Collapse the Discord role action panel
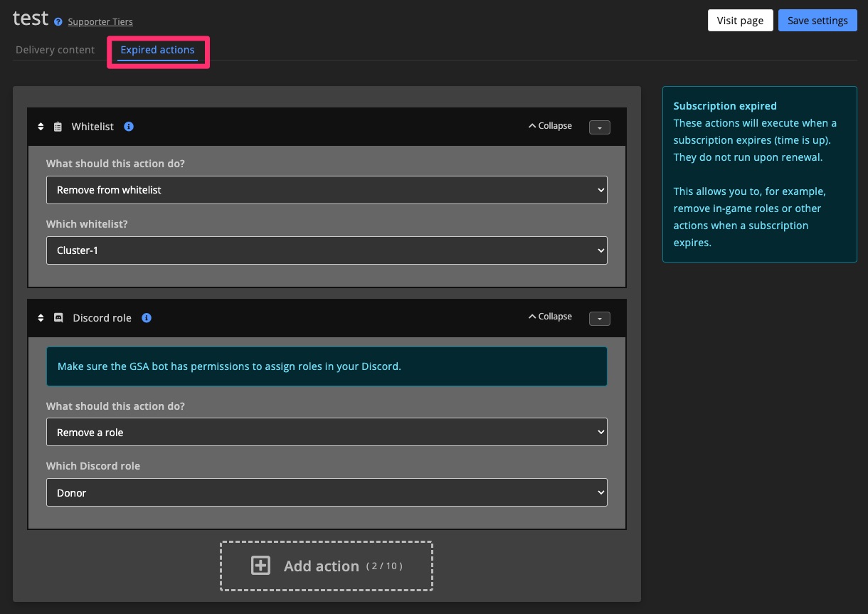 (x=550, y=317)
